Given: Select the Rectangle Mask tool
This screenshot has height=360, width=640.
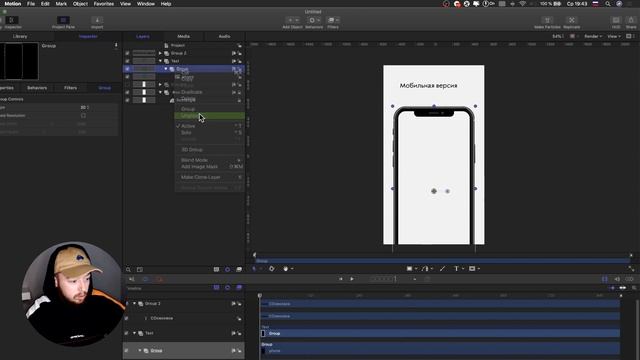Looking at the screenshot, I should [x=472, y=269].
